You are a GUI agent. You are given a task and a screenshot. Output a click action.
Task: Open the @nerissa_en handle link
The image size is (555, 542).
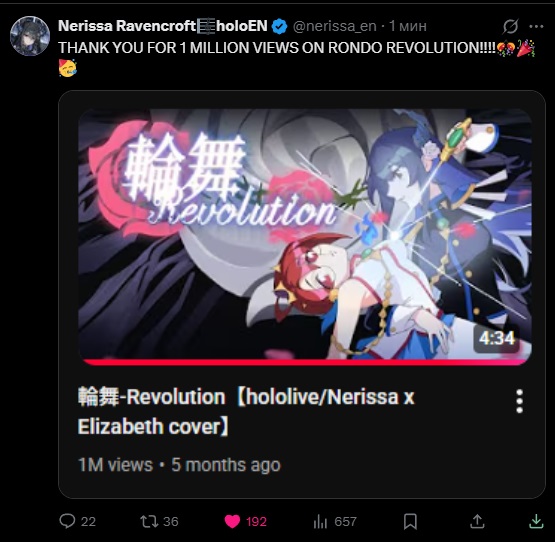pyautogui.click(x=334, y=26)
